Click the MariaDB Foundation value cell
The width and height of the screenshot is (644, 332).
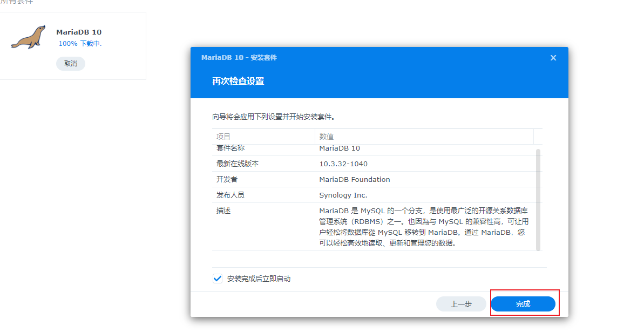point(354,179)
